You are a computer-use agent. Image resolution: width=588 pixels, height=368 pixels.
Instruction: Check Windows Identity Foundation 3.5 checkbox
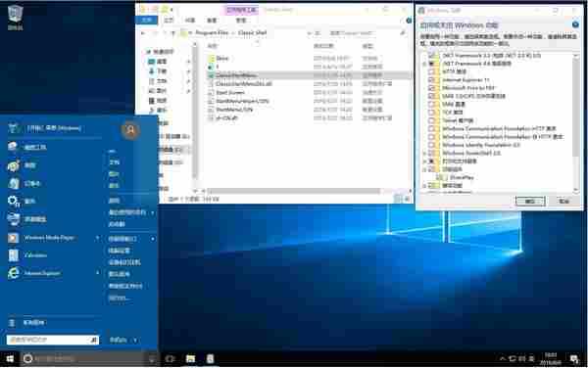pyautogui.click(x=431, y=145)
